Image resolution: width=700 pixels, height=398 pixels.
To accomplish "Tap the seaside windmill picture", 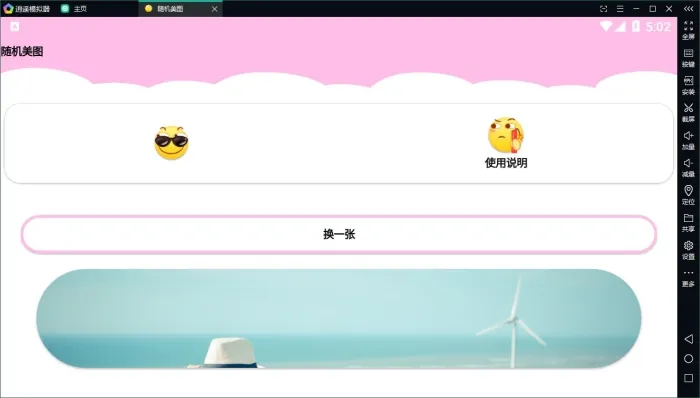I will click(x=339, y=319).
